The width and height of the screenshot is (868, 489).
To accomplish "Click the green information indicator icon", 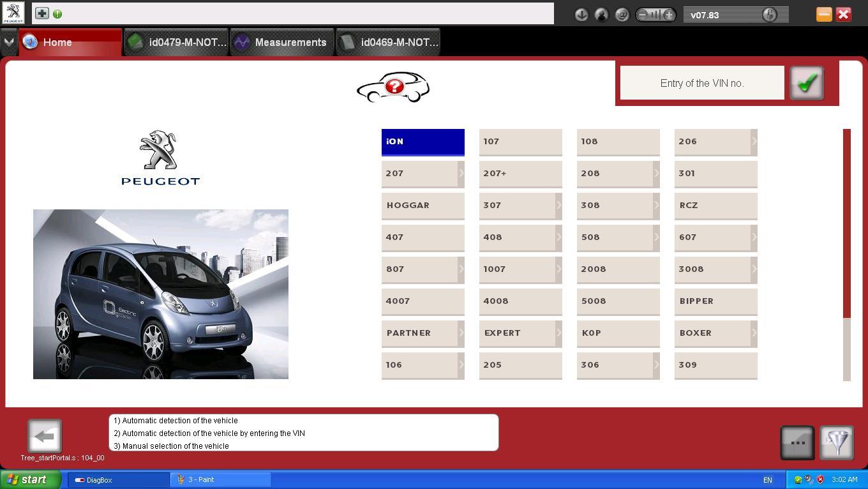I will click(57, 14).
